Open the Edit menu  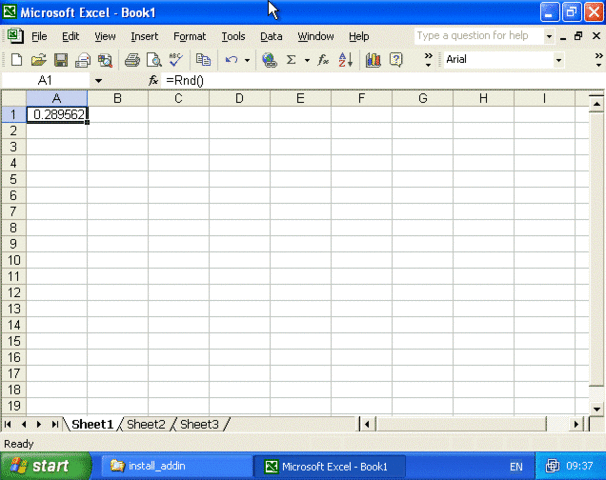click(x=70, y=36)
